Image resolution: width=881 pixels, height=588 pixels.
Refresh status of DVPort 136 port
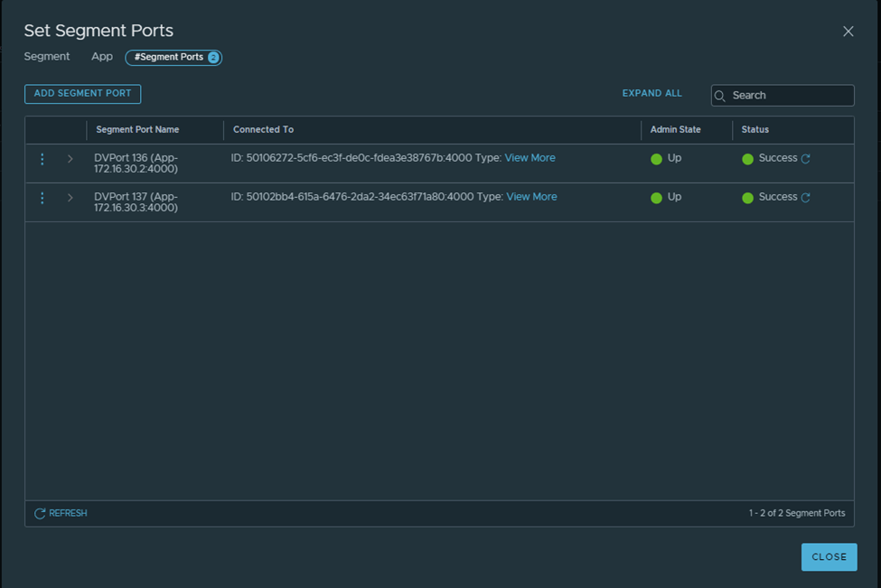(806, 159)
